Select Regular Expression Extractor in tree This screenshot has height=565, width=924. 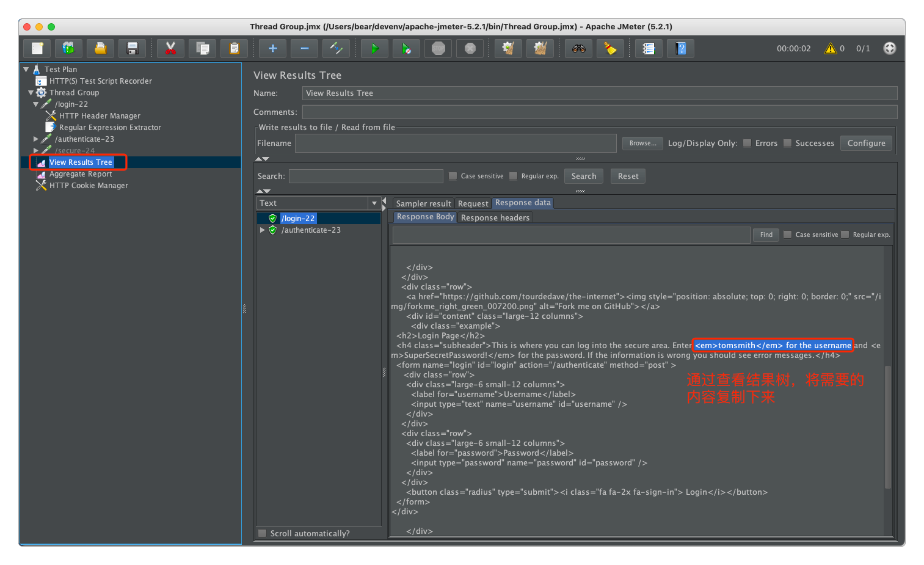[x=110, y=128]
